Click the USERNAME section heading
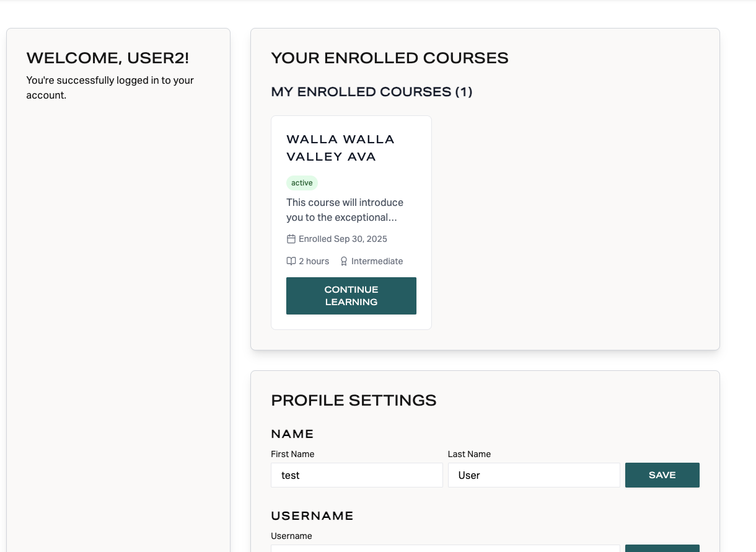Viewport: 756px width, 552px height. (x=312, y=515)
